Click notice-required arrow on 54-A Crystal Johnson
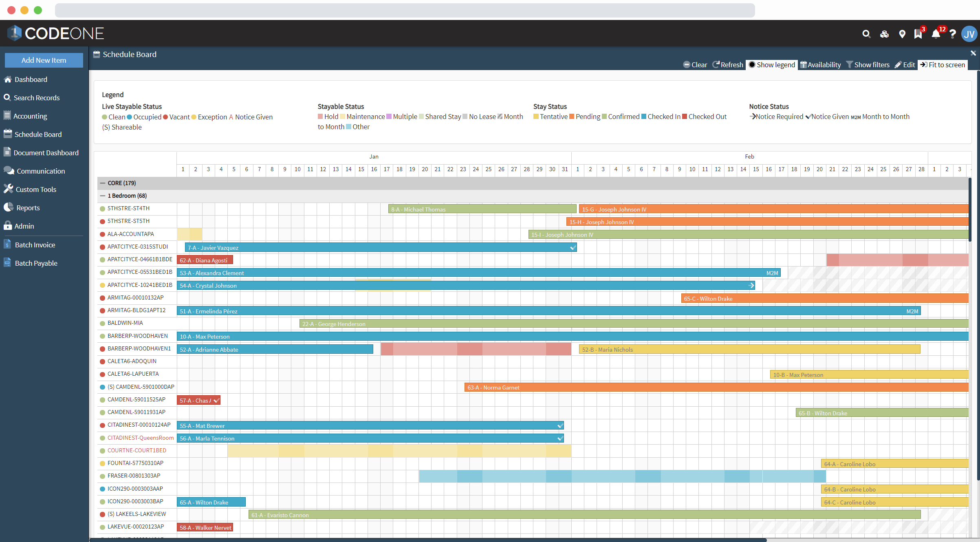The height and width of the screenshot is (542, 980). tap(751, 286)
